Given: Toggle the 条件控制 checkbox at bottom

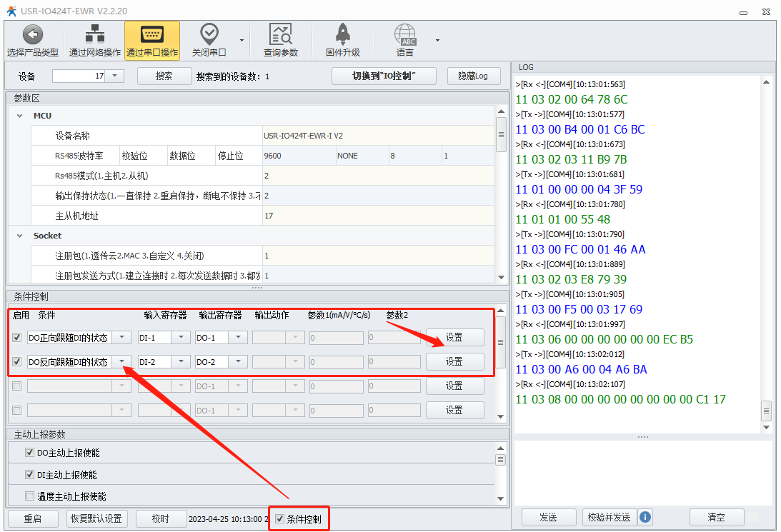Looking at the screenshot, I should point(280,518).
